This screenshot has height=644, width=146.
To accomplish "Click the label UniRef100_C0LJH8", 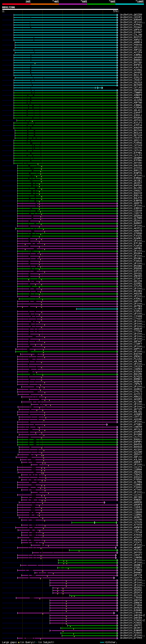I will [x=131, y=35].
